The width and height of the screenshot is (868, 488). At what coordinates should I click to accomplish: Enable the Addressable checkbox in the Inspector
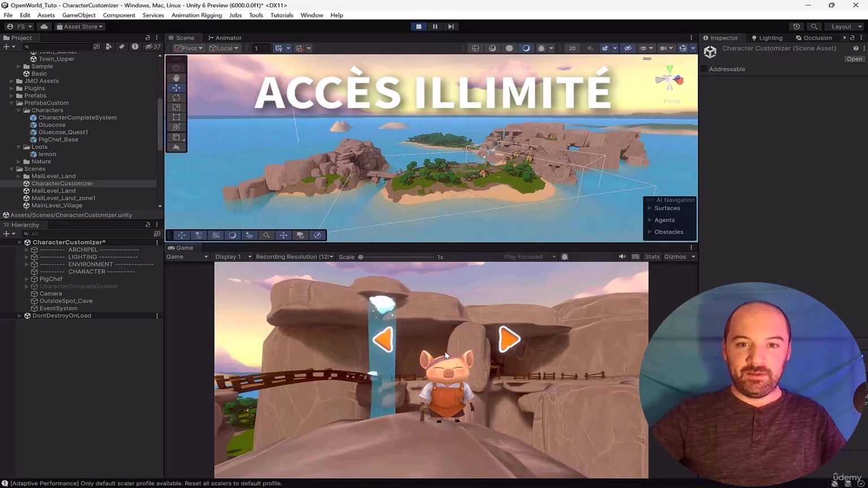coord(704,69)
